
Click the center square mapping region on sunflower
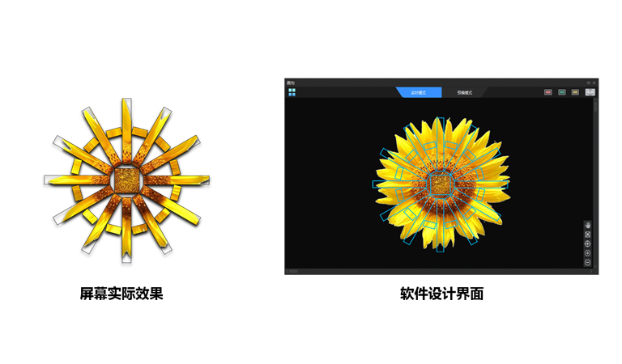coord(439,184)
